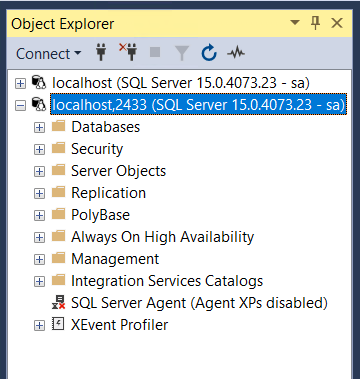
Task: Select the Integration Services Catalogs label
Action: [x=167, y=281]
